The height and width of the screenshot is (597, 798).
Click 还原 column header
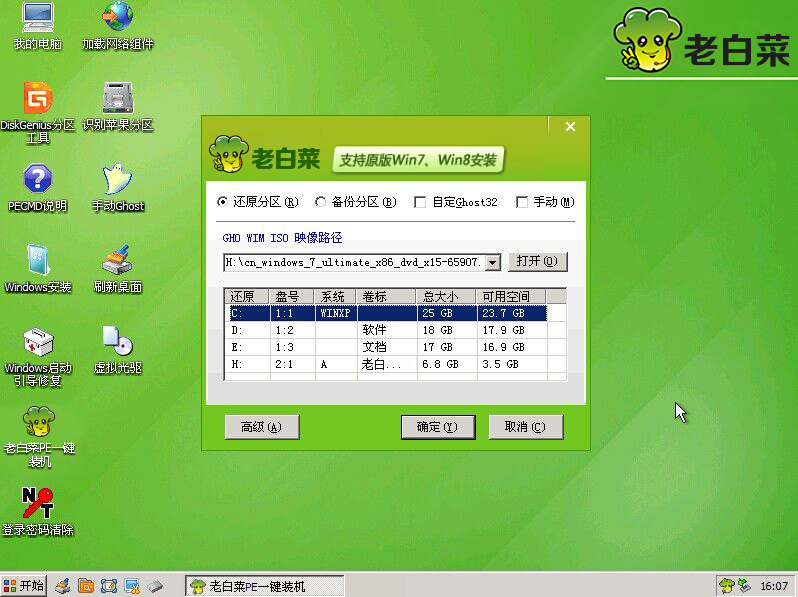point(247,296)
